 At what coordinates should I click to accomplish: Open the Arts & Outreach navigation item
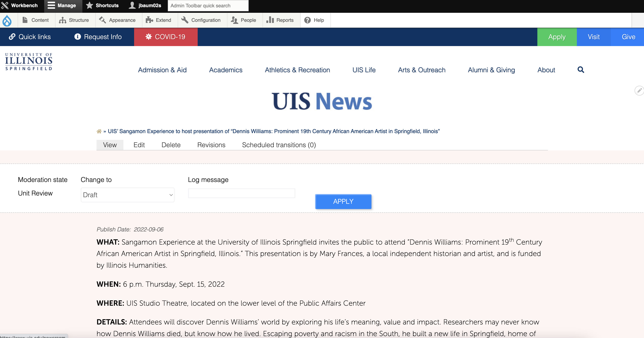422,70
